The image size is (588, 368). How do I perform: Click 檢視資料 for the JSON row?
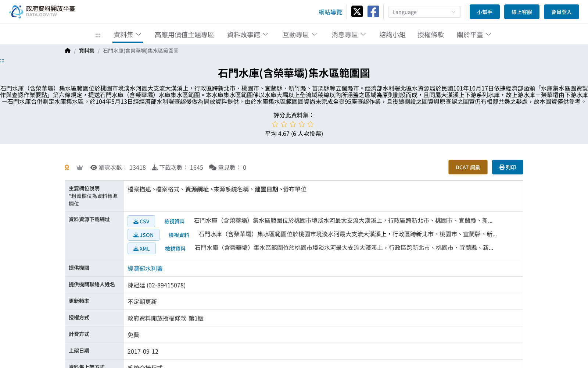click(x=179, y=235)
